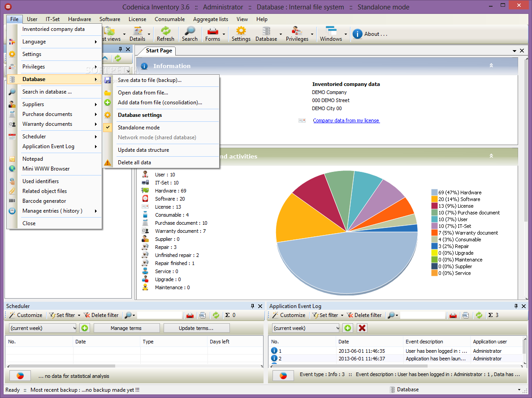Open Event Log statistics pie chart button
This screenshot has width=532, height=398.
point(283,376)
